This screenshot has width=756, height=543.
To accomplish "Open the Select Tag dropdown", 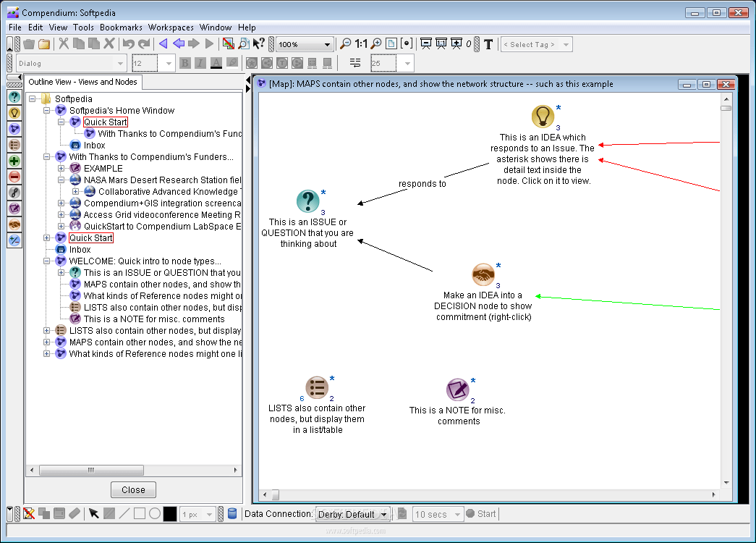I will tap(566, 44).
